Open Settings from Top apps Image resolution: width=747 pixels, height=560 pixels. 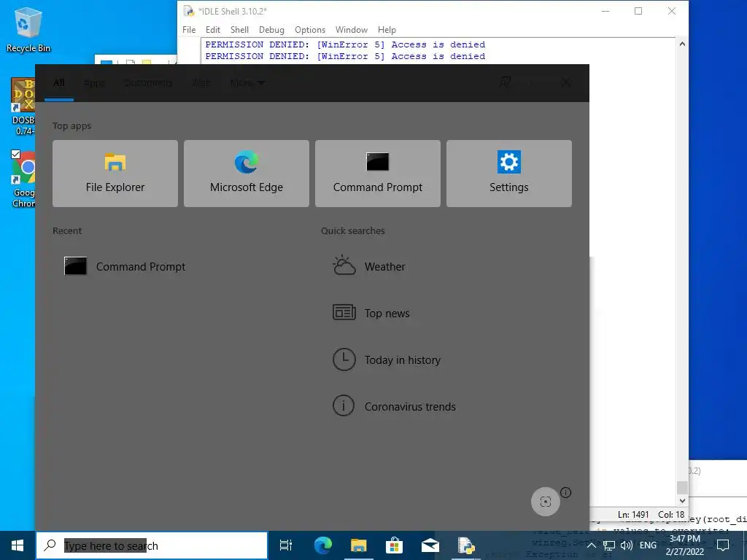[508, 174]
